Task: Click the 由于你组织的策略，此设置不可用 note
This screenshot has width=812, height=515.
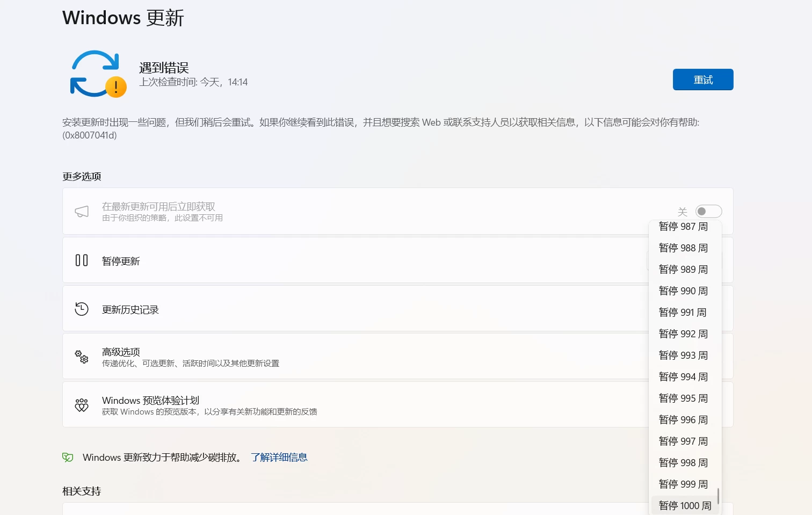Action: click(x=162, y=218)
